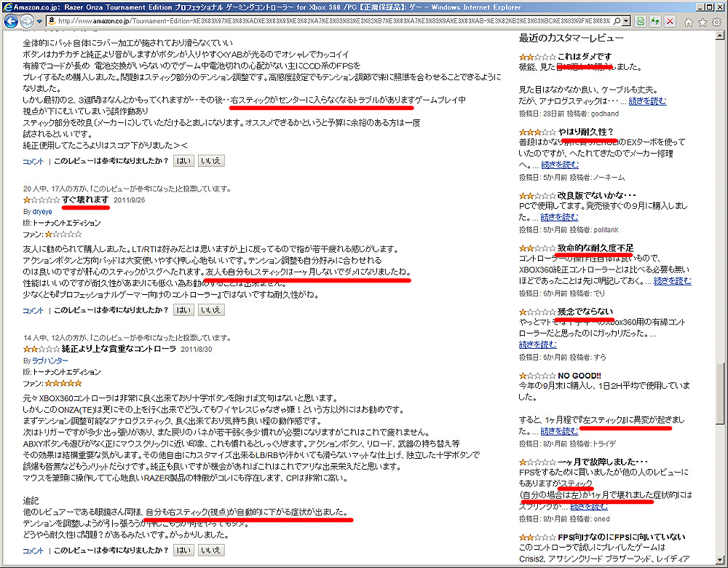The height and width of the screenshot is (568, 728).
Task: Vote いいえ on the topmost review
Action: point(211,161)
